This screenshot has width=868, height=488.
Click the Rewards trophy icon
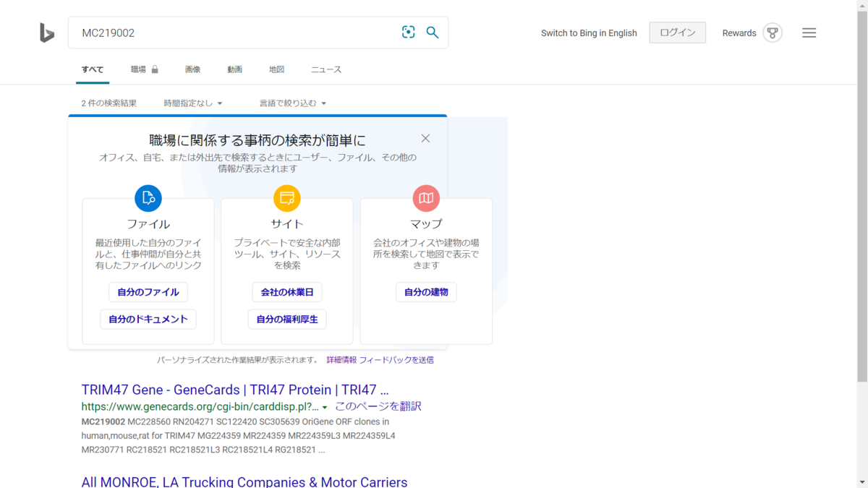coord(773,33)
